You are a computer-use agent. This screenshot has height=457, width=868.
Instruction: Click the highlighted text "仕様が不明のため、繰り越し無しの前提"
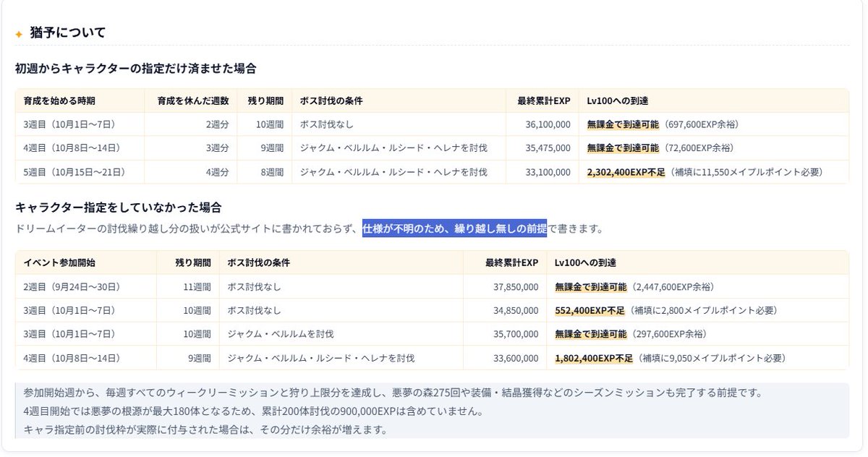coord(454,228)
